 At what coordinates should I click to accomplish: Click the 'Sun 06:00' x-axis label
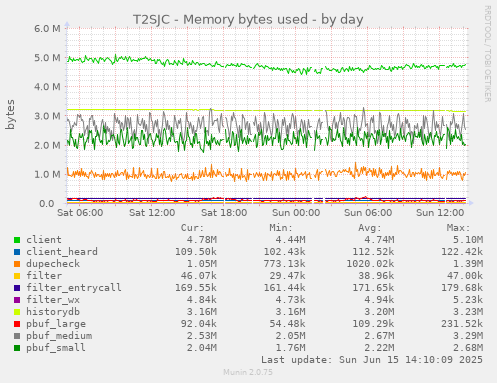coord(368,213)
